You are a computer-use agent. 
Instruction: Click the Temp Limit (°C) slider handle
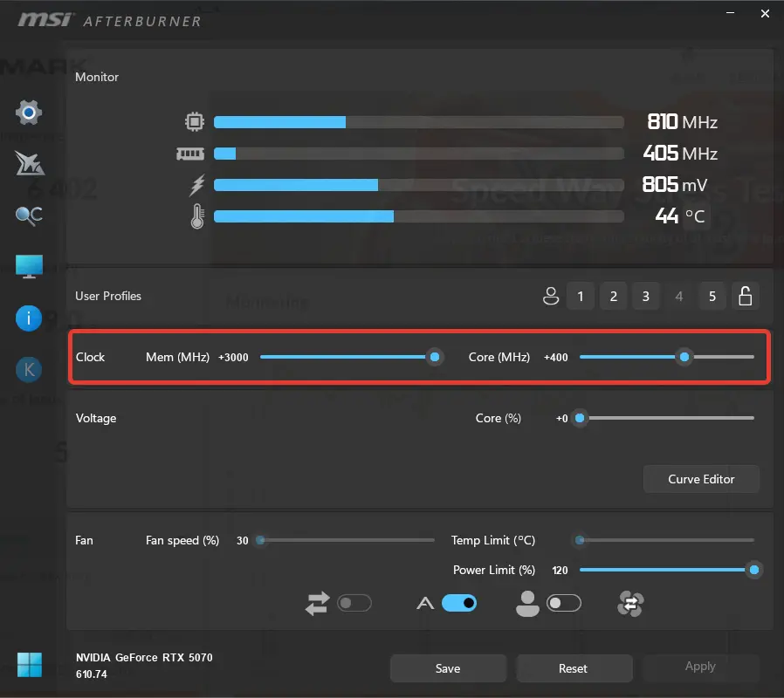click(580, 540)
